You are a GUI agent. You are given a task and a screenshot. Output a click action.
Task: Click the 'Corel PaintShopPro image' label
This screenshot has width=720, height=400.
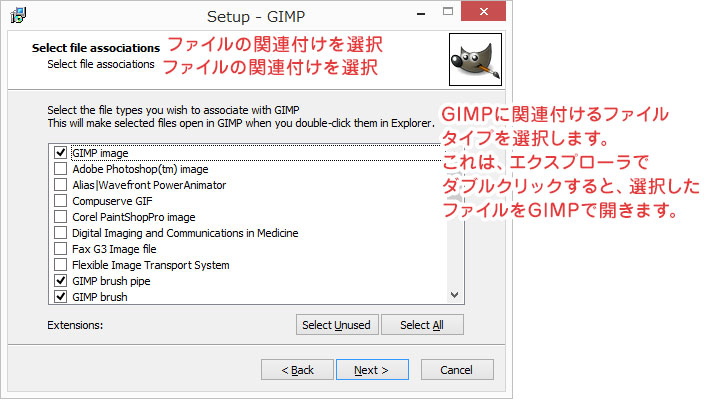[x=134, y=217]
